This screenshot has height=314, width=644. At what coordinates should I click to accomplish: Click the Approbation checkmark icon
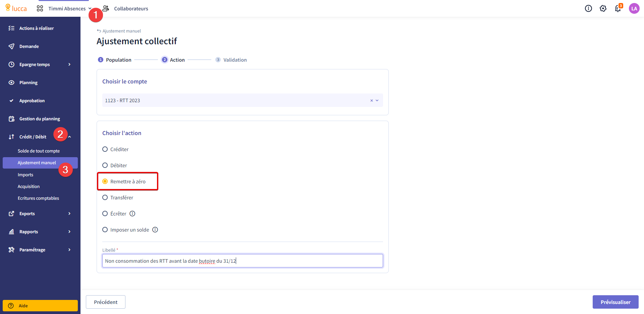click(x=11, y=101)
